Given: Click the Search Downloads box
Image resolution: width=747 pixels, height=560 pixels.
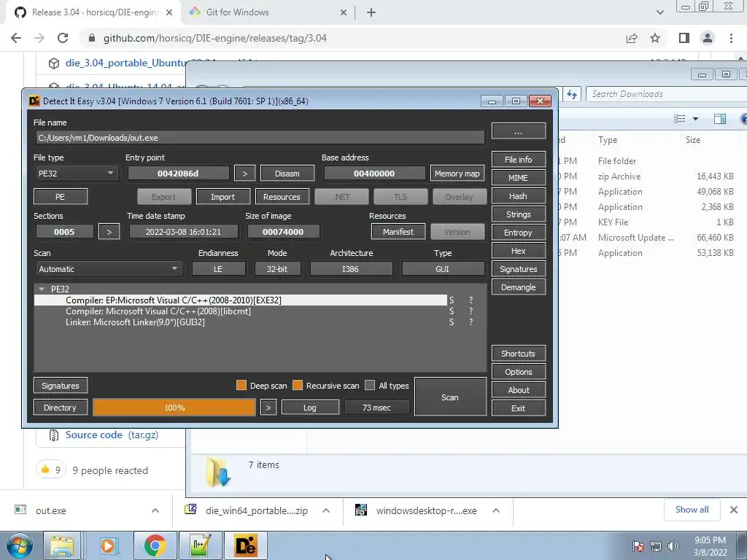Looking at the screenshot, I should [665, 94].
